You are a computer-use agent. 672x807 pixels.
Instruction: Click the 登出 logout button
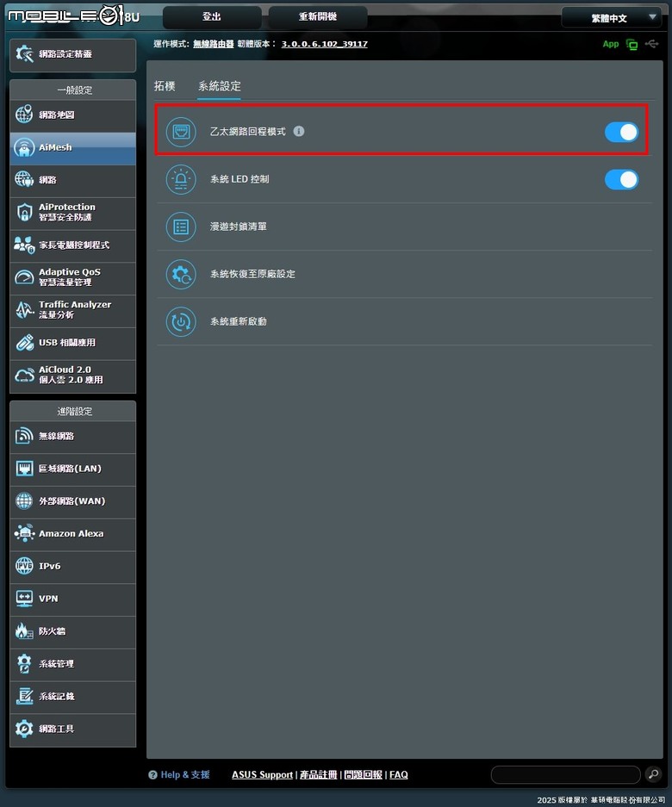212,17
